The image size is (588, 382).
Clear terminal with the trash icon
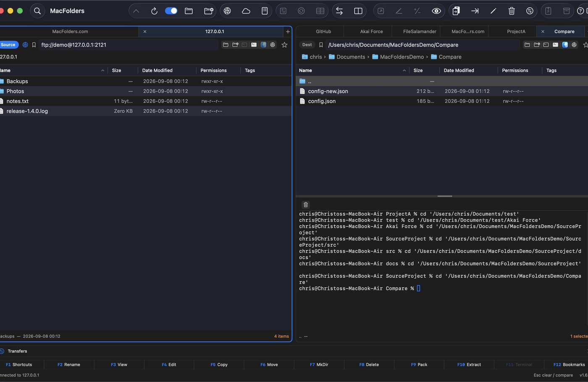coord(306,205)
